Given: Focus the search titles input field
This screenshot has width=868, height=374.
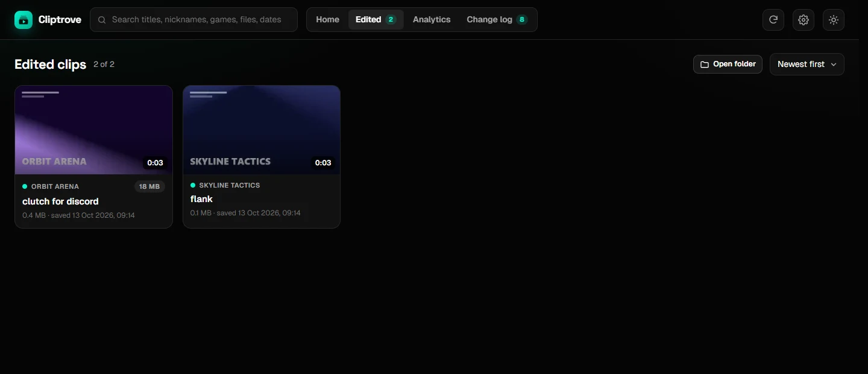Looking at the screenshot, I should point(193,20).
